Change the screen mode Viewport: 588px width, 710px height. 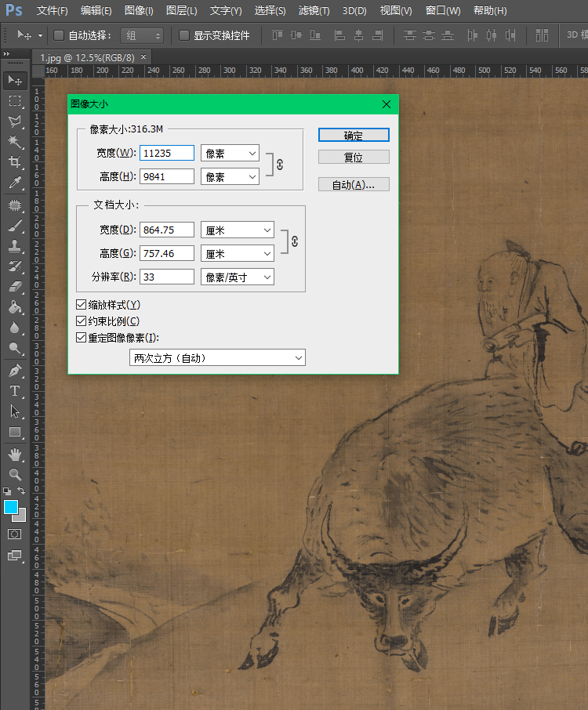[15, 556]
